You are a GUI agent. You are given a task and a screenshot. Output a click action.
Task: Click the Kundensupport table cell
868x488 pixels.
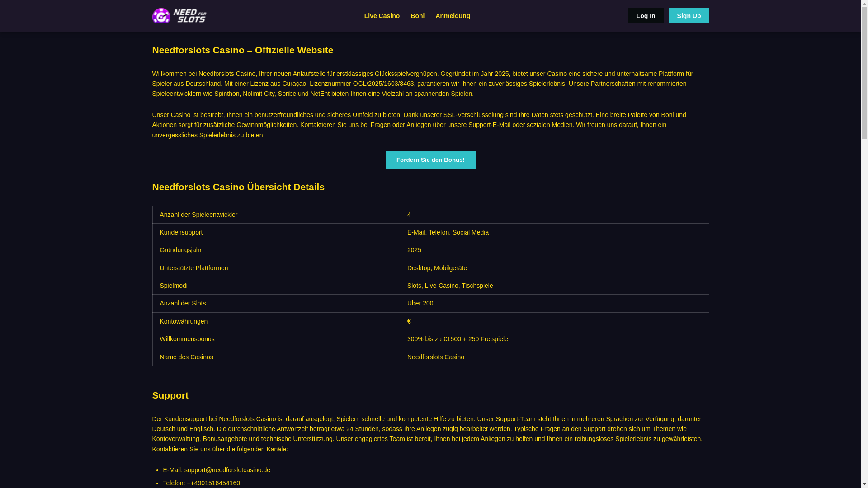tap(276, 232)
